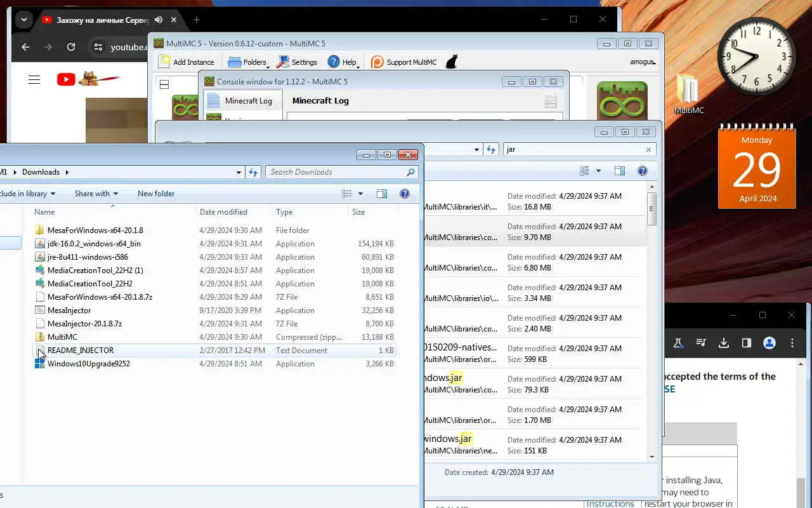The image size is (812, 508).
Task: Open the Chrome profile avatar in Java window
Action: point(769,343)
